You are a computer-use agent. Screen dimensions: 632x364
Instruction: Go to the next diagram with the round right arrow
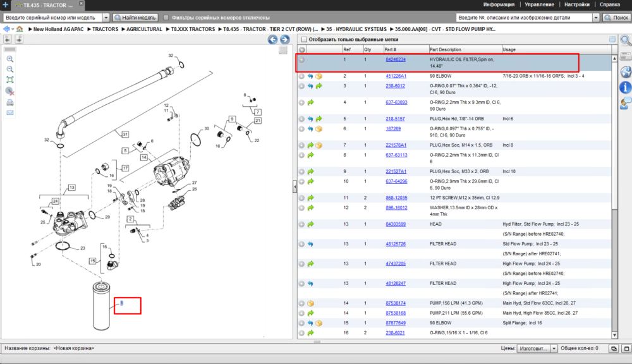[x=284, y=40]
